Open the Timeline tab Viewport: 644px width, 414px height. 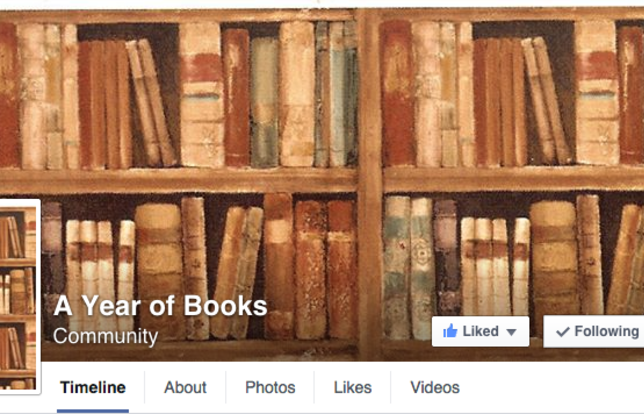pos(93,387)
